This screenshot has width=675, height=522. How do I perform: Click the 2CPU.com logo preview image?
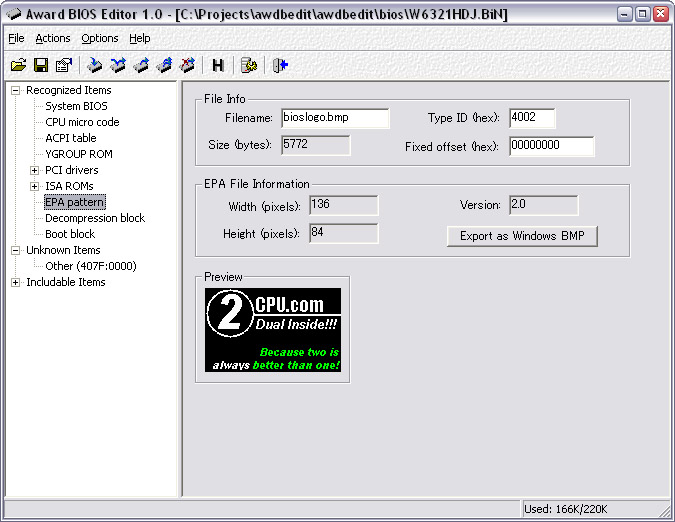tap(273, 330)
